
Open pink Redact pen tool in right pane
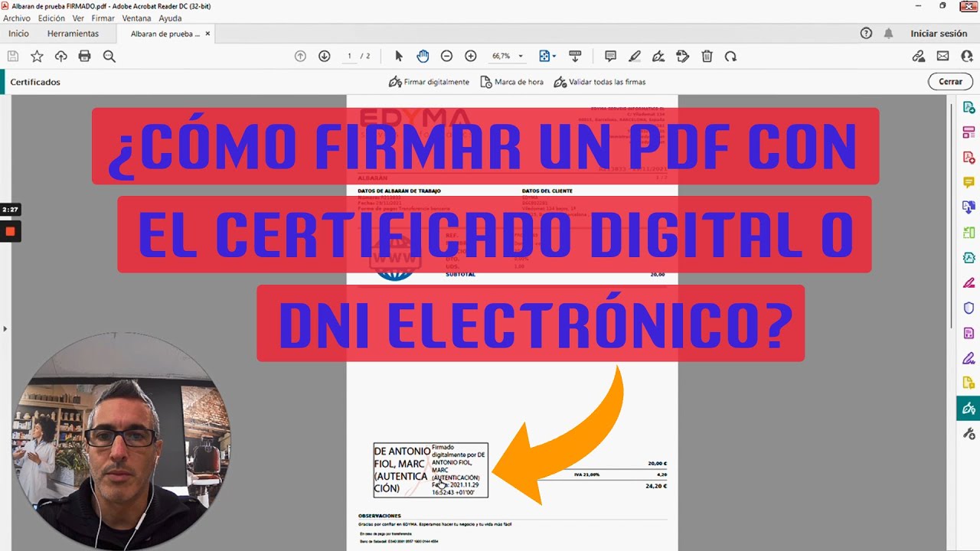[969, 282]
